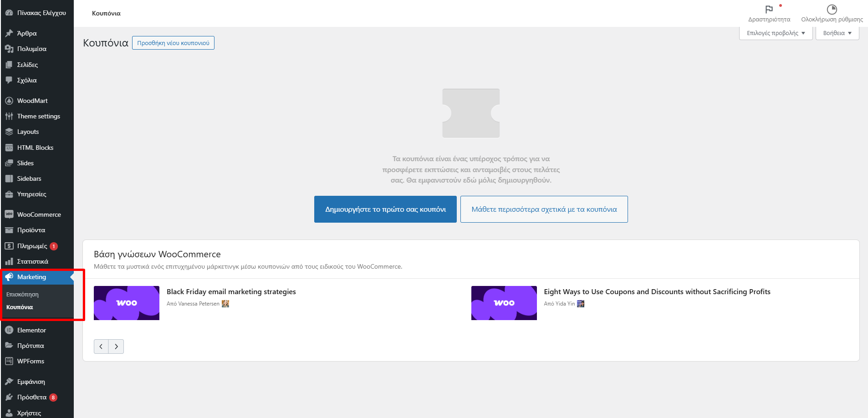
Task: Click the Πολυμέσα menu label
Action: point(32,49)
